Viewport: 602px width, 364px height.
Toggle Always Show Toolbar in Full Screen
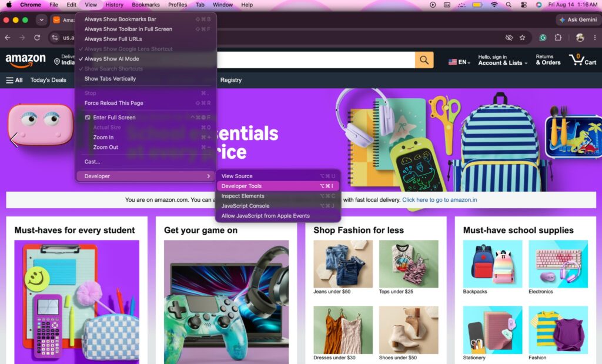tap(145, 29)
